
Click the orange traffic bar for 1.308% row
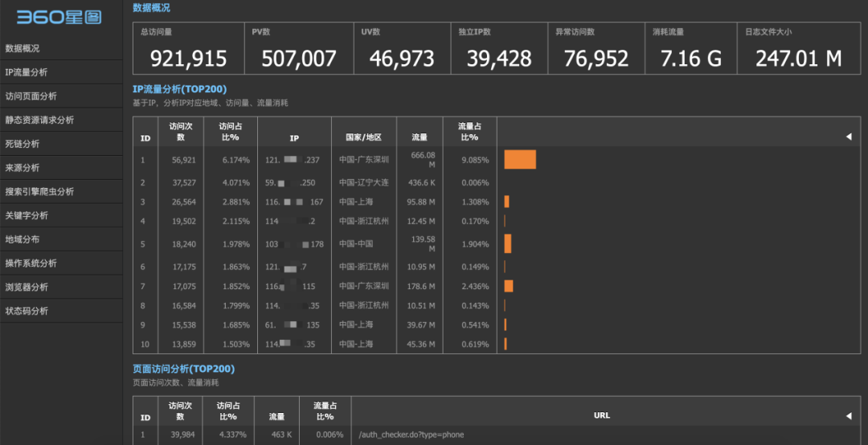(506, 202)
